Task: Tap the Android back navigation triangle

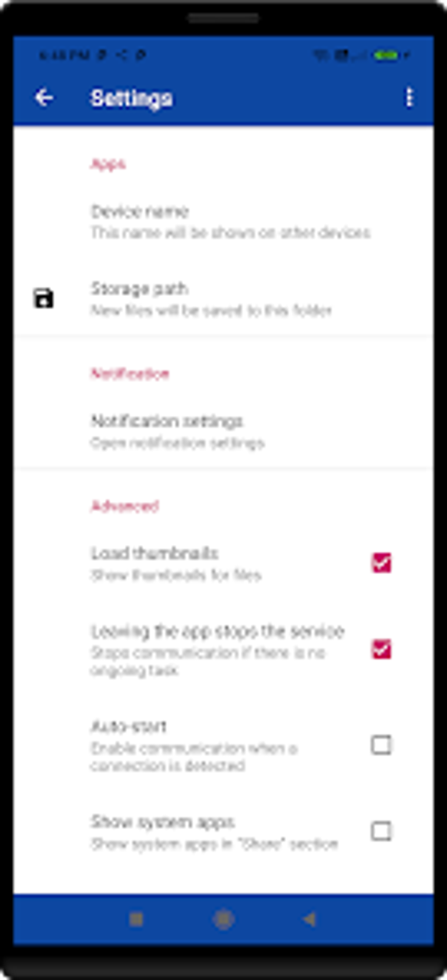Action: 309,919
